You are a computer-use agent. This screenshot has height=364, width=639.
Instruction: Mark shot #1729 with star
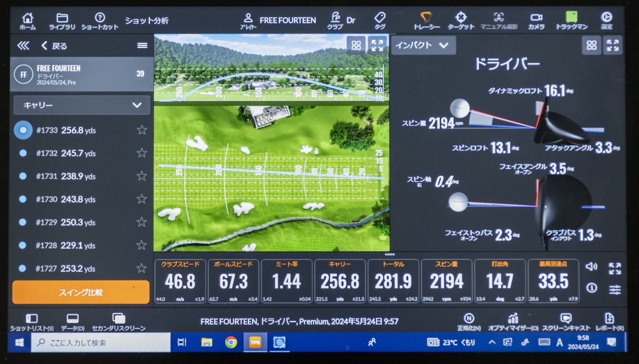[x=142, y=221]
